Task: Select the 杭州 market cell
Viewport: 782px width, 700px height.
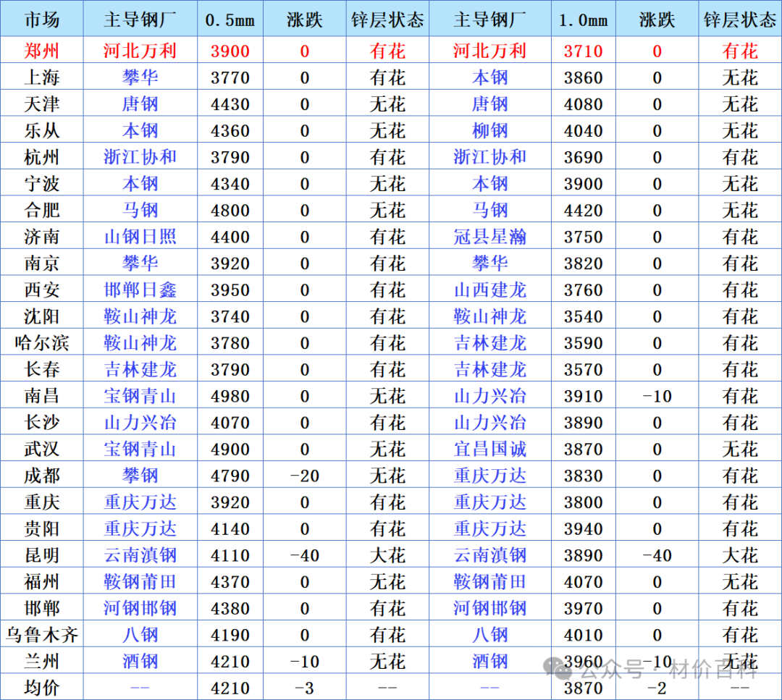Action: tap(42, 157)
